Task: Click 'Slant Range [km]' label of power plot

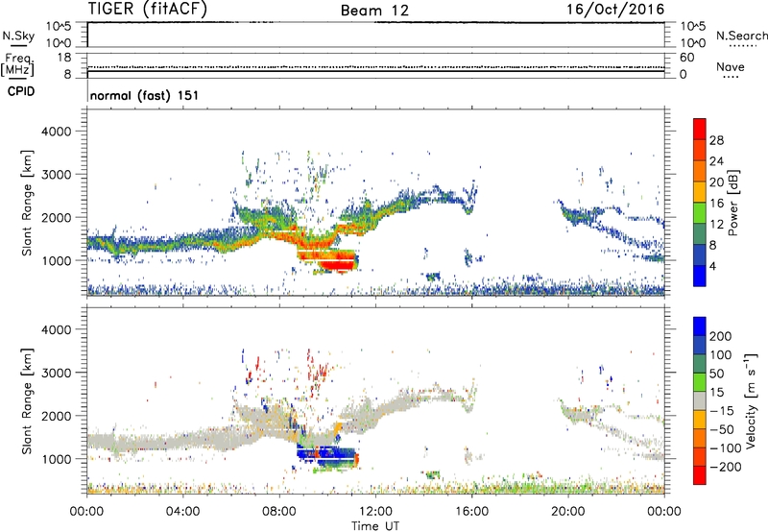Action: (27, 203)
